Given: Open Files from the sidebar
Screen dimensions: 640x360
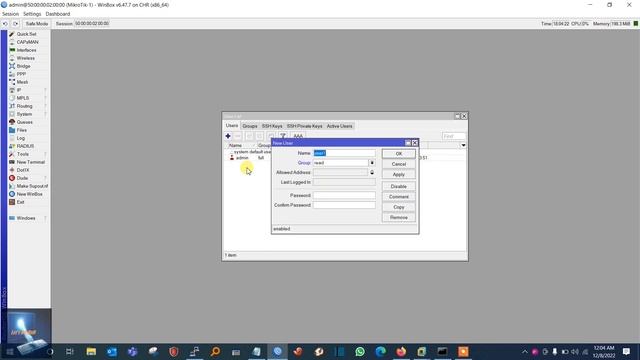Looking at the screenshot, I should [x=22, y=130].
